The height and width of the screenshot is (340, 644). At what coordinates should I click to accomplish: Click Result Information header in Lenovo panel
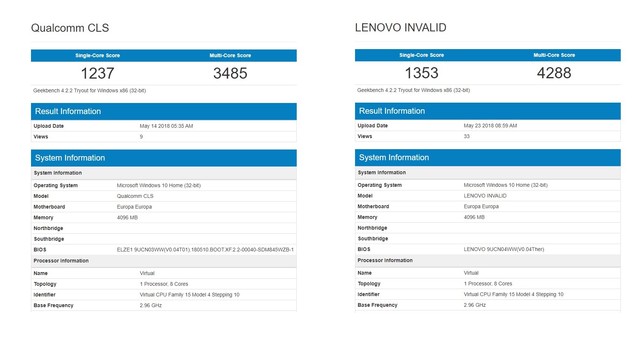pos(488,111)
